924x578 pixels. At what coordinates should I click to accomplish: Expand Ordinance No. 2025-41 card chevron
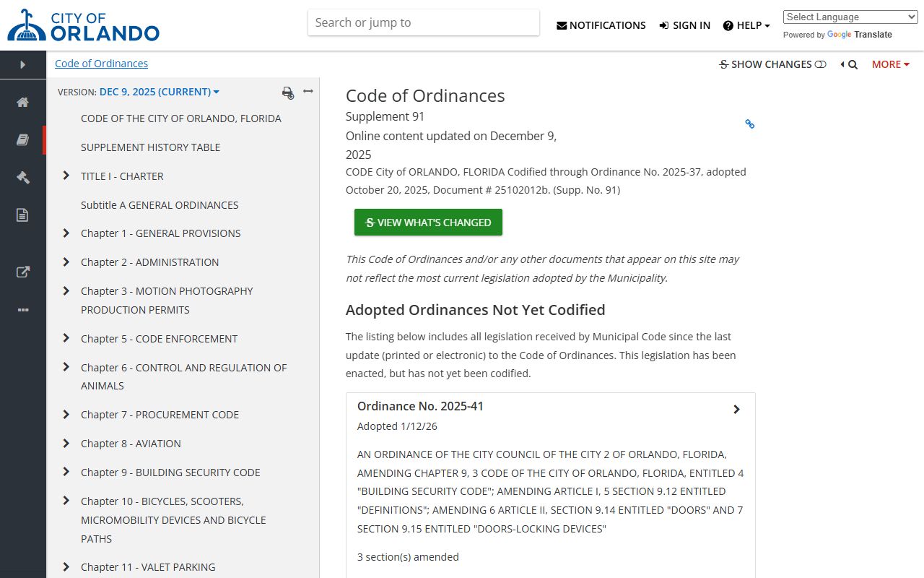[x=736, y=410]
